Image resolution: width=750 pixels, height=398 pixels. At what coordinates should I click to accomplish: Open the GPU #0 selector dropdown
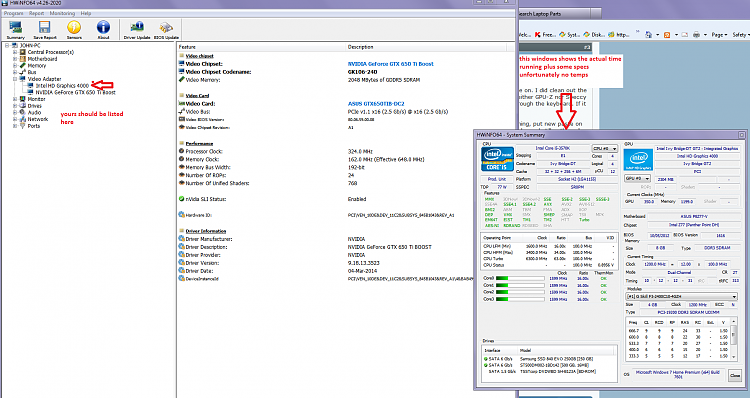tap(638, 178)
